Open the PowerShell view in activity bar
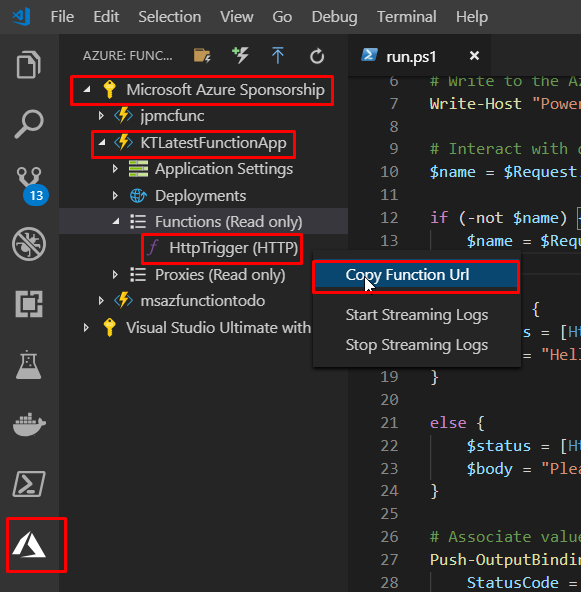 click(29, 484)
